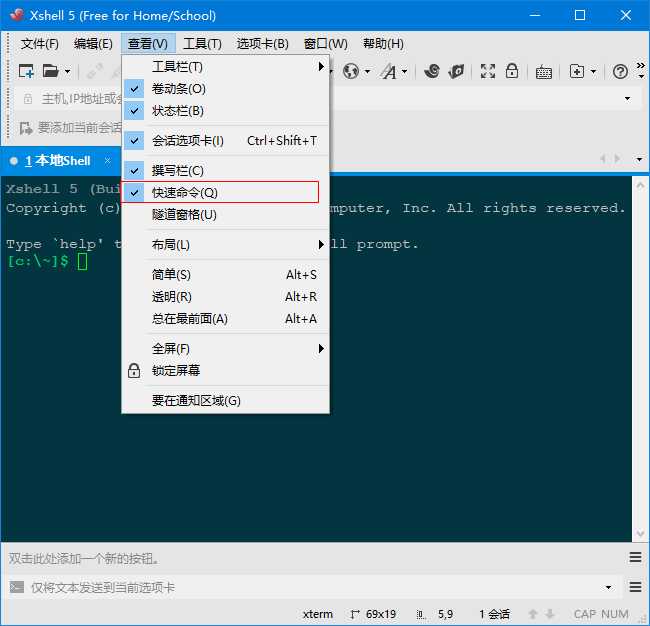Open the Open Session dropdown arrow
The image size is (650, 626).
point(67,72)
